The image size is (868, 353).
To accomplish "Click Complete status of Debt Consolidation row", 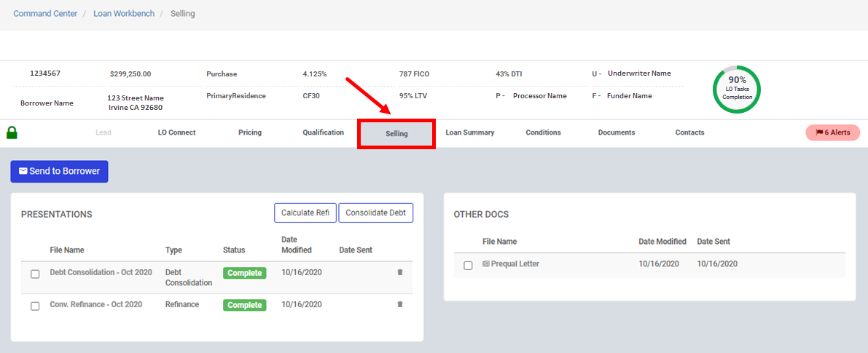I will click(245, 273).
